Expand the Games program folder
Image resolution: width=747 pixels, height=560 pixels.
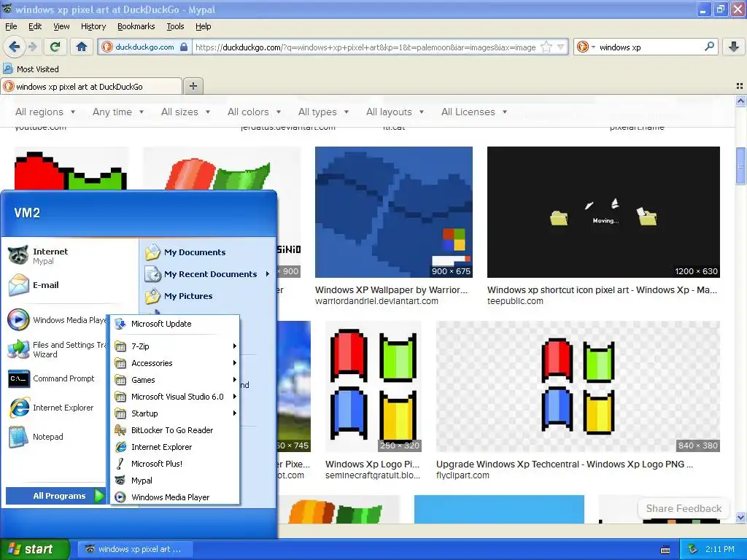click(x=175, y=379)
